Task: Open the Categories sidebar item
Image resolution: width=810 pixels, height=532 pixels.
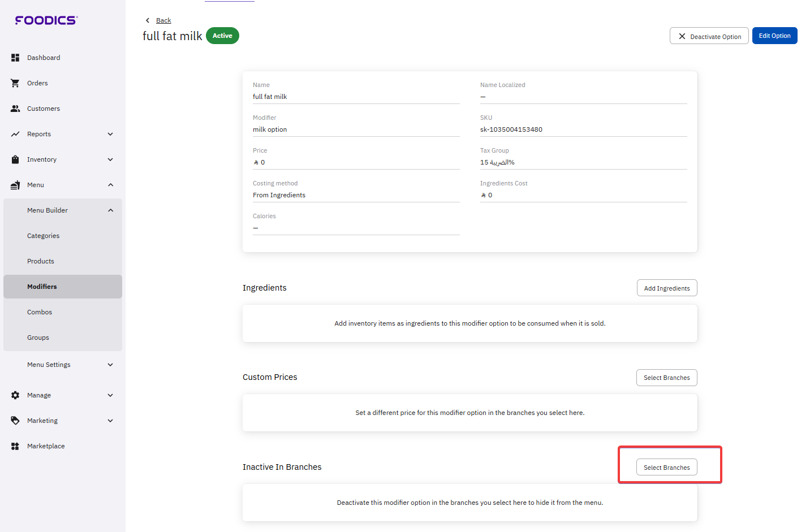Action: [x=43, y=236]
